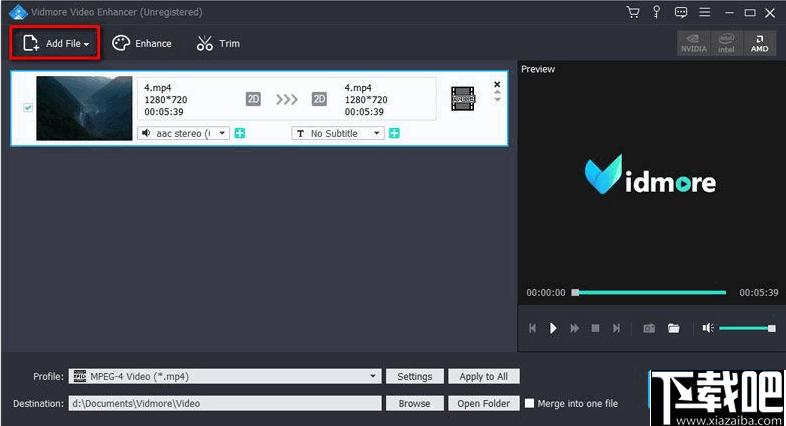Skip to next in preview

[x=617, y=328]
